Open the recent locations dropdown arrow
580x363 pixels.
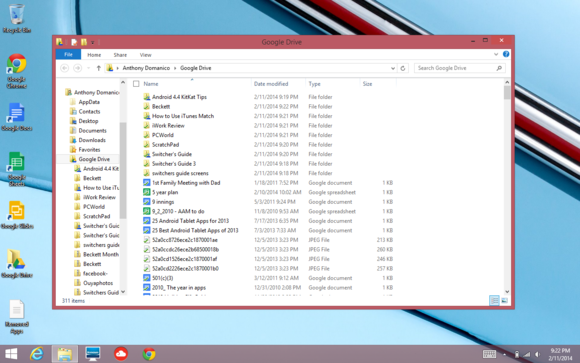[x=88, y=68]
